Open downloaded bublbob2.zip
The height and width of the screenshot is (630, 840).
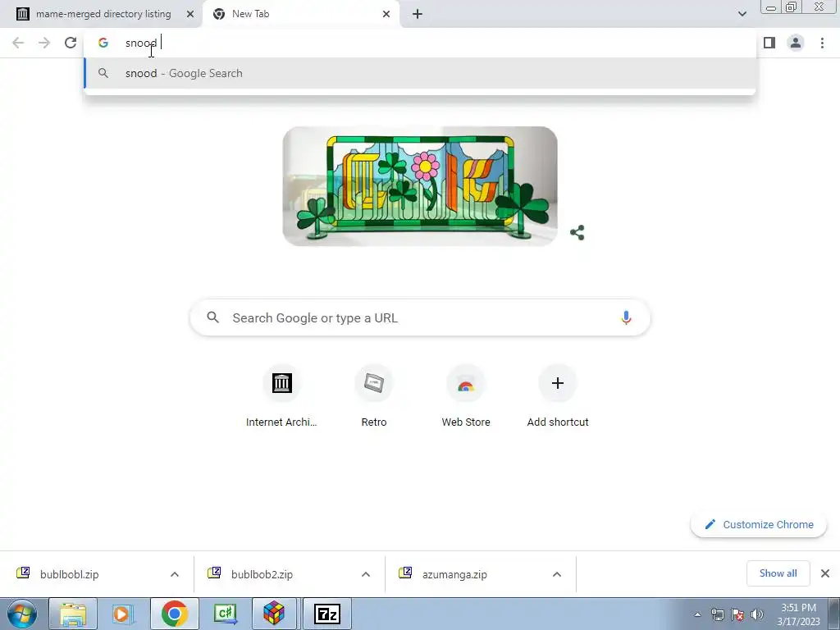tap(262, 574)
